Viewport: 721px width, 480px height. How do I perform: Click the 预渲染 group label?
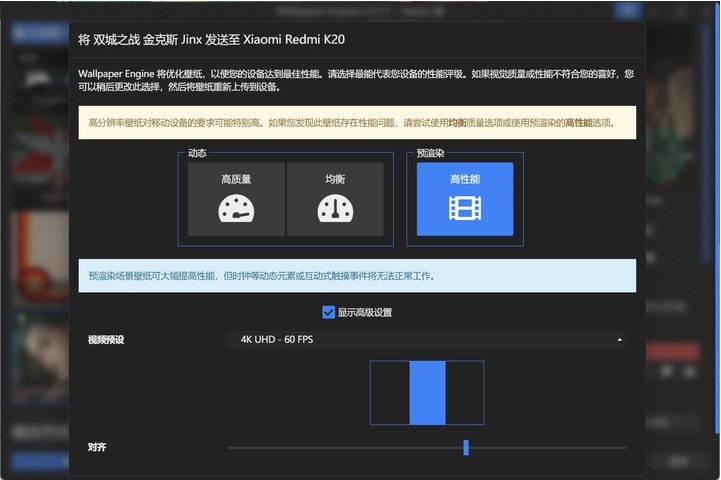pos(430,153)
